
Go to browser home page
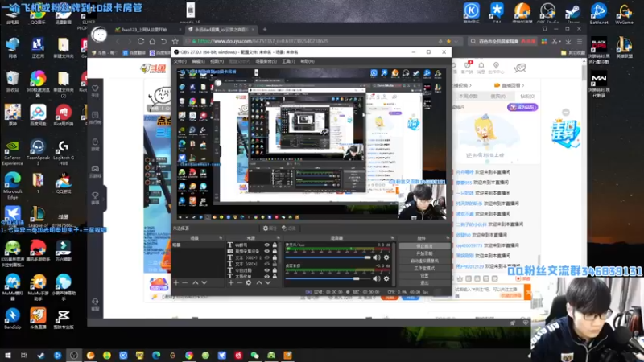point(152,41)
